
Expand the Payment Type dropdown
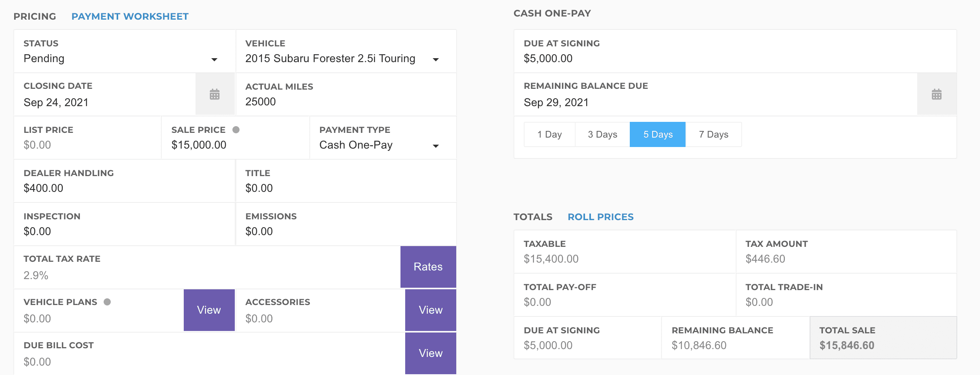(435, 146)
